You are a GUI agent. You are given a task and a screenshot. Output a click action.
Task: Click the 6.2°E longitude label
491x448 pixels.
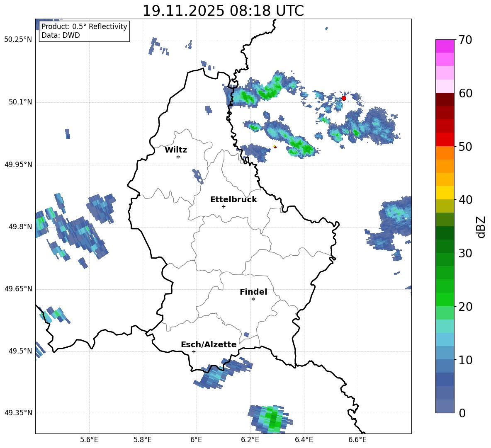click(250, 440)
